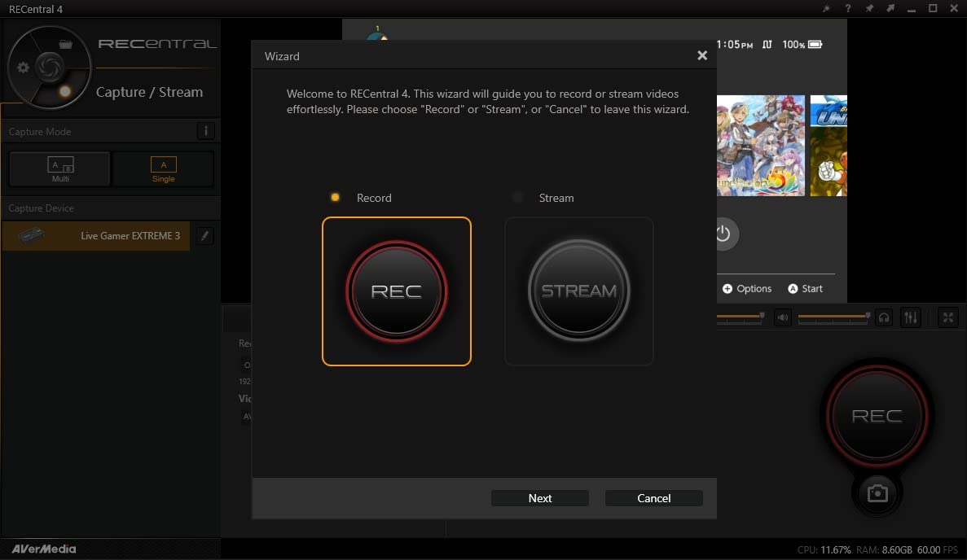
Task: Click the RAM 8.60GB readout
Action: pyautogui.click(x=884, y=549)
